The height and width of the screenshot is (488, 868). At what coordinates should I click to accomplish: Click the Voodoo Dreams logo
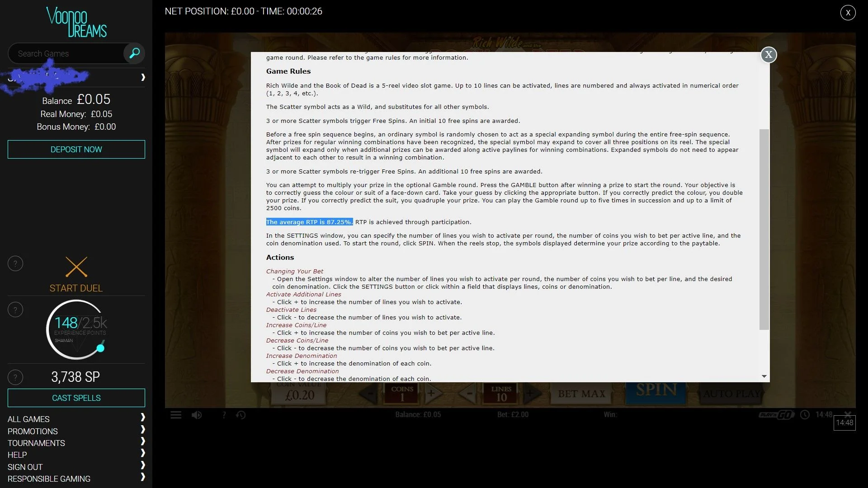[76, 22]
